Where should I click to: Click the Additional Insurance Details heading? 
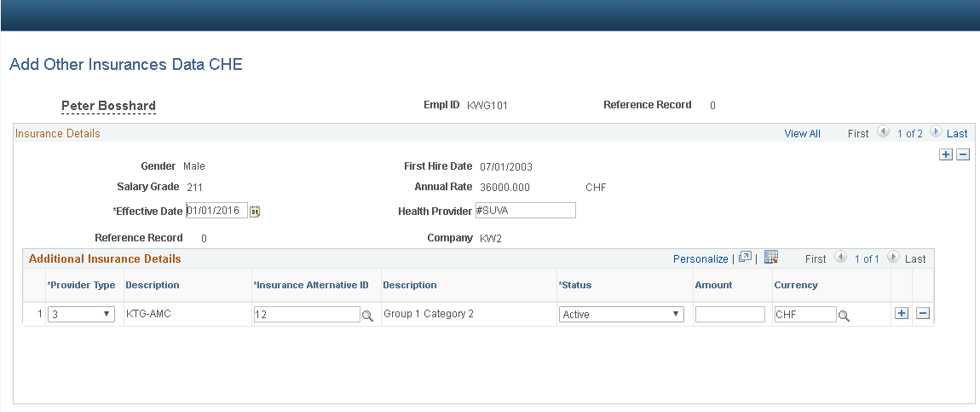pos(105,258)
